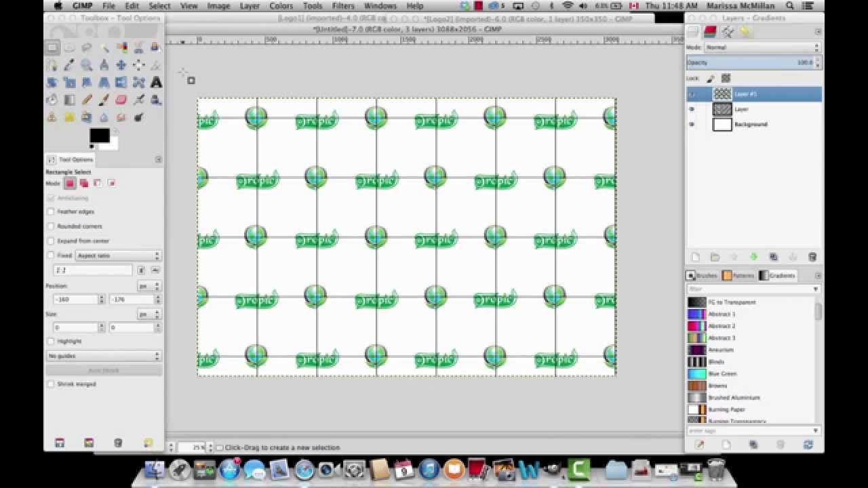The image size is (868, 488).
Task: Tick the Fixed checkbox
Action: click(x=51, y=256)
